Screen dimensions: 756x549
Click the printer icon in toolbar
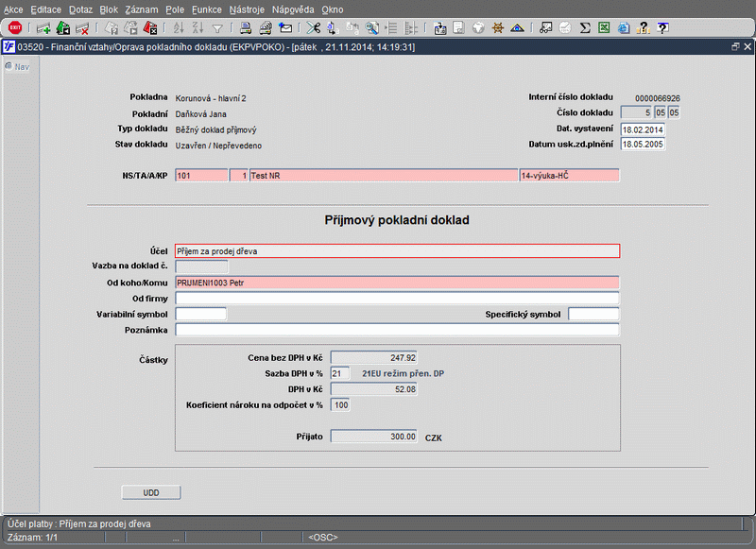246,28
